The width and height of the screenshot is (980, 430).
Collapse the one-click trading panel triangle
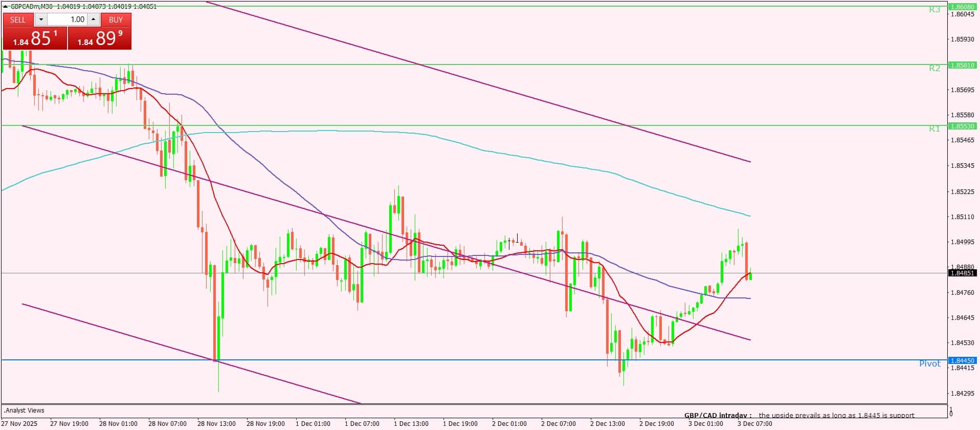tap(5, 7)
